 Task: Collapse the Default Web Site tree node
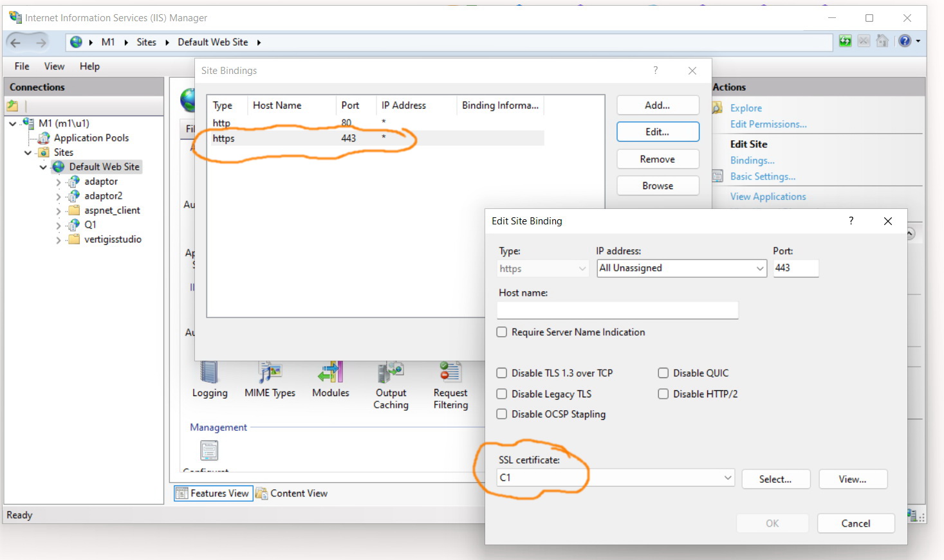click(44, 167)
